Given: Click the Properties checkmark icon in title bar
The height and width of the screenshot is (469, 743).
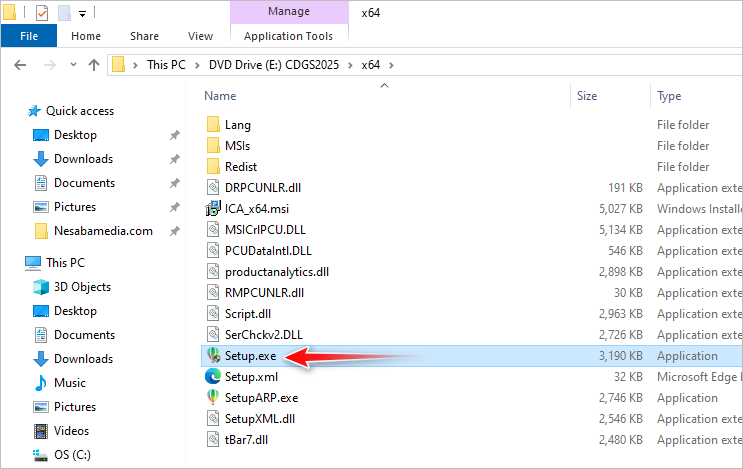Looking at the screenshot, I should coord(42,13).
